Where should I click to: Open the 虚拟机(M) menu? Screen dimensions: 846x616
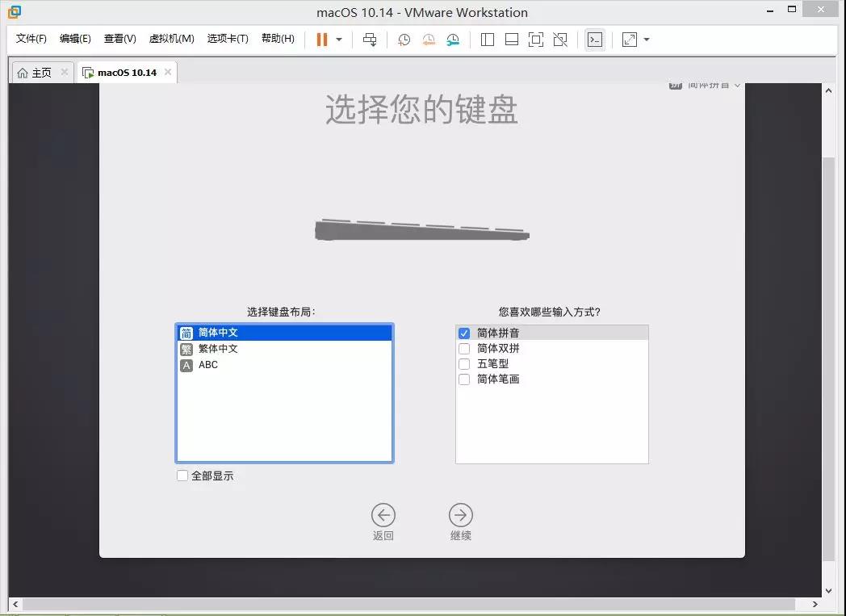pos(171,39)
